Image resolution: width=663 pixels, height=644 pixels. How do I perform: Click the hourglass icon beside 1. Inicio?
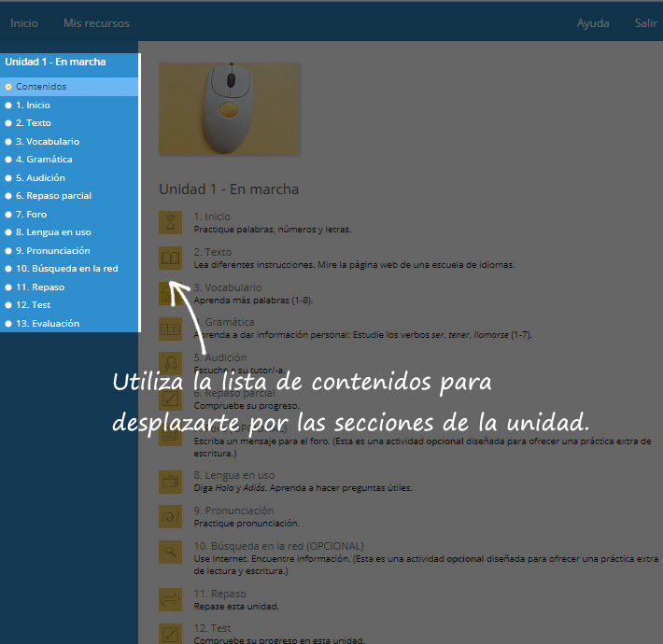(x=170, y=222)
